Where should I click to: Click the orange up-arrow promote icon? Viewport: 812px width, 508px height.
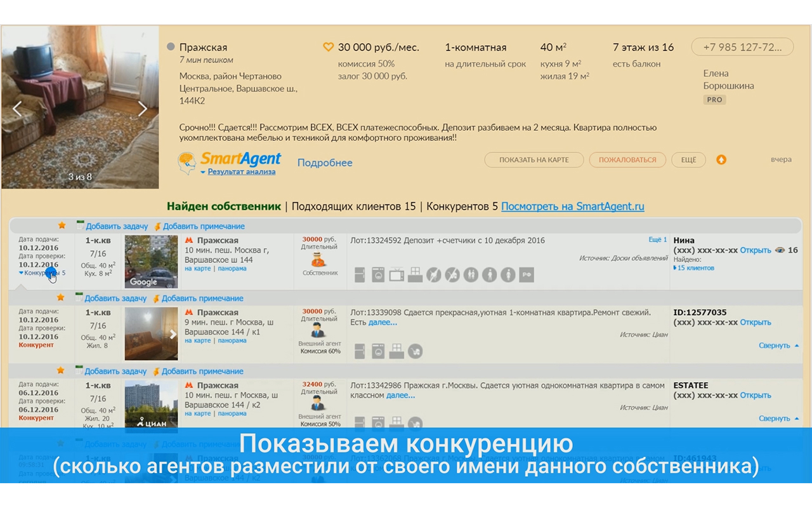point(721,159)
